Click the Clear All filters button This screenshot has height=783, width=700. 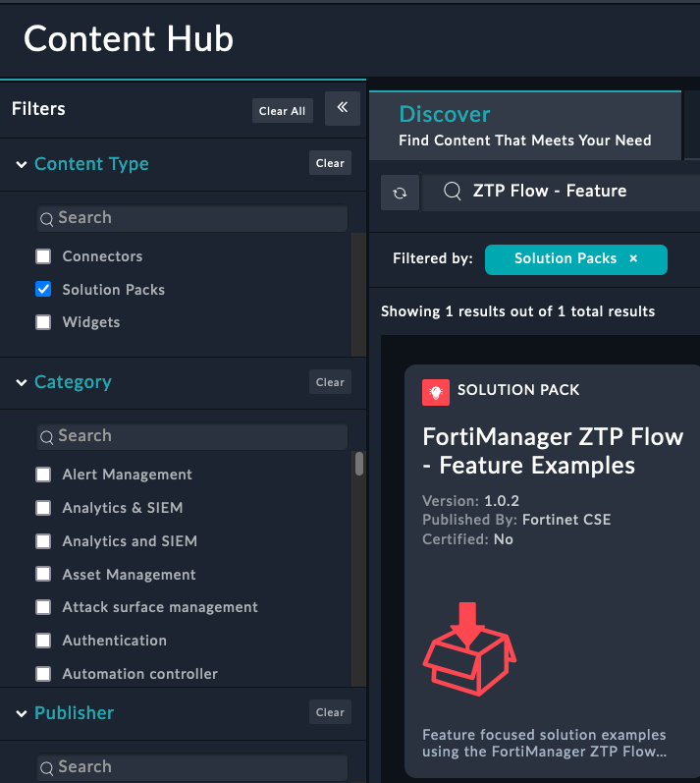[x=283, y=111]
